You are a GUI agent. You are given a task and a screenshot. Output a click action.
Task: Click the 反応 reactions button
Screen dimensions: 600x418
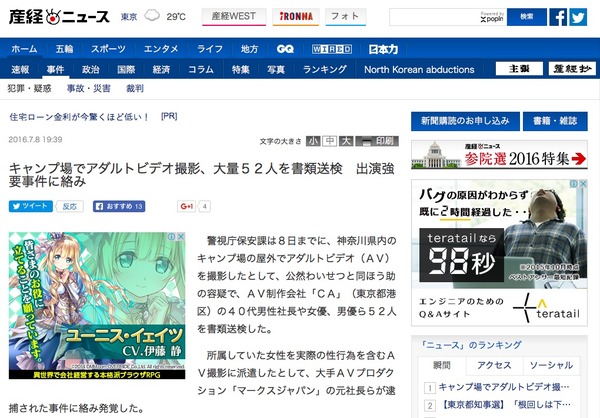click(70, 206)
